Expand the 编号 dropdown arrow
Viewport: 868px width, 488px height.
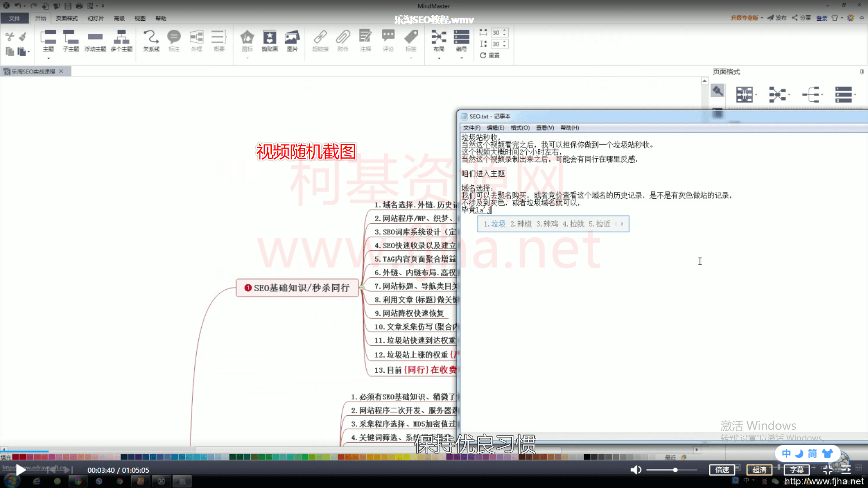(x=462, y=58)
